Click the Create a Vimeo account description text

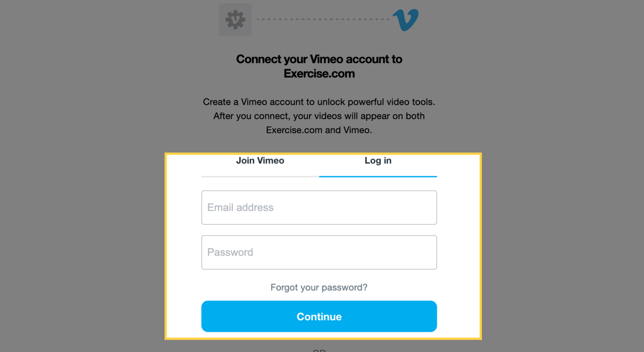click(319, 102)
